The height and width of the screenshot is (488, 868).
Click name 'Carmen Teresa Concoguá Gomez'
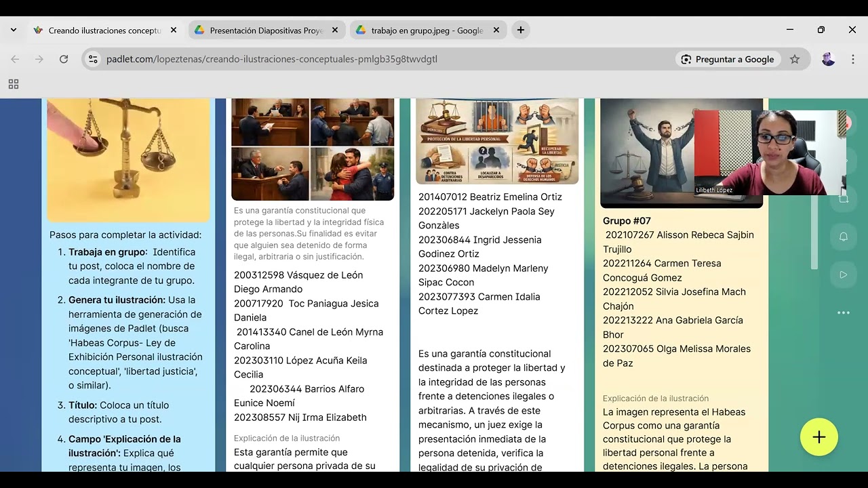point(662,270)
